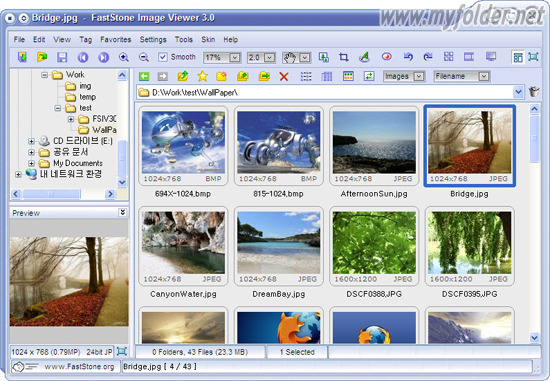The image size is (550, 381).
Task: Click the recycle bin icon beside path
Action: coord(534,92)
